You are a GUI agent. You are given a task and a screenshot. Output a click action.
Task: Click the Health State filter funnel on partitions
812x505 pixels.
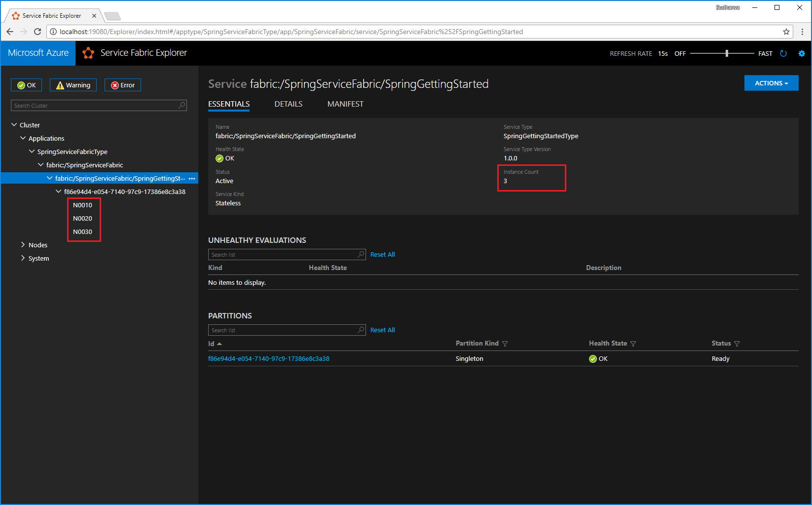(633, 343)
